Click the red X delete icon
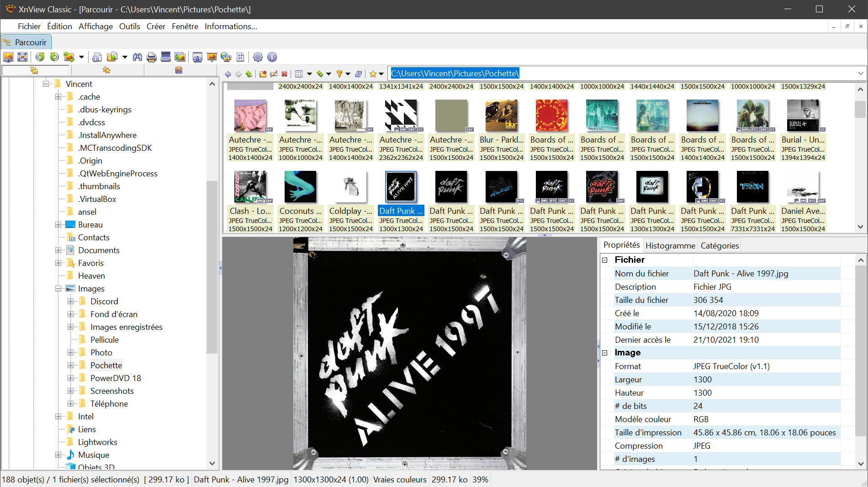868x487 pixels. pos(284,74)
